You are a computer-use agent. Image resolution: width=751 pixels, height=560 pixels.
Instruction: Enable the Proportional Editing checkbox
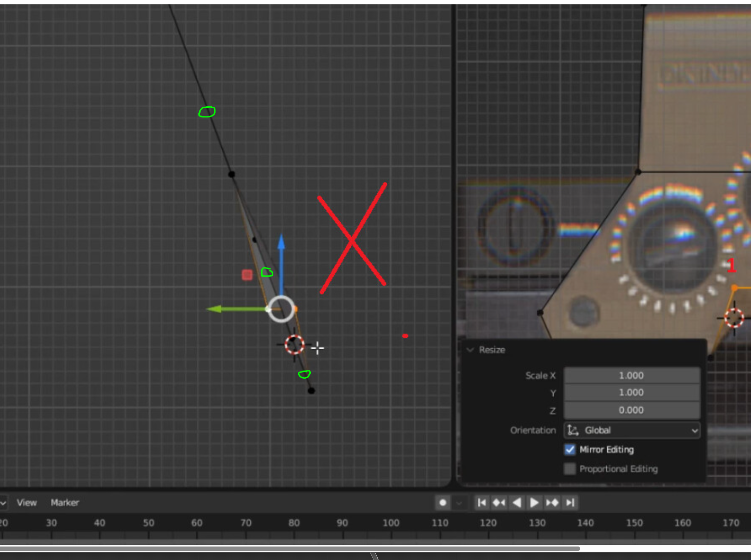[x=570, y=469]
